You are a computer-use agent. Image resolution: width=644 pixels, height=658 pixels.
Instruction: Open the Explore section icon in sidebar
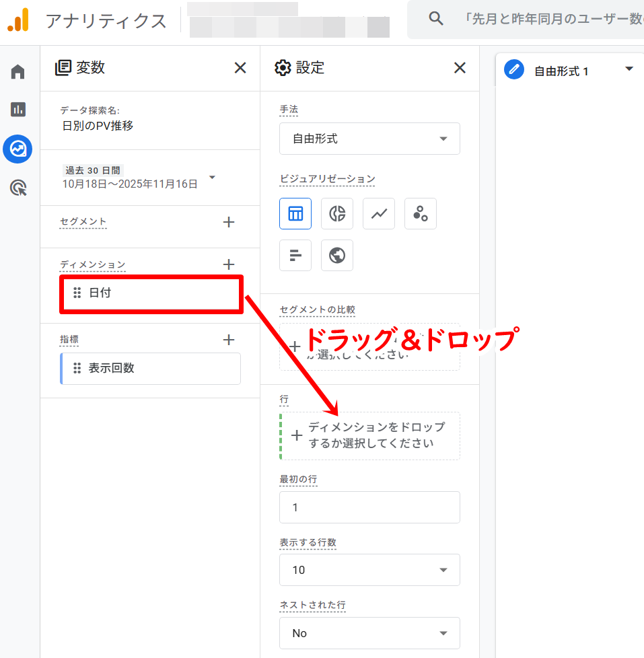tap(17, 149)
